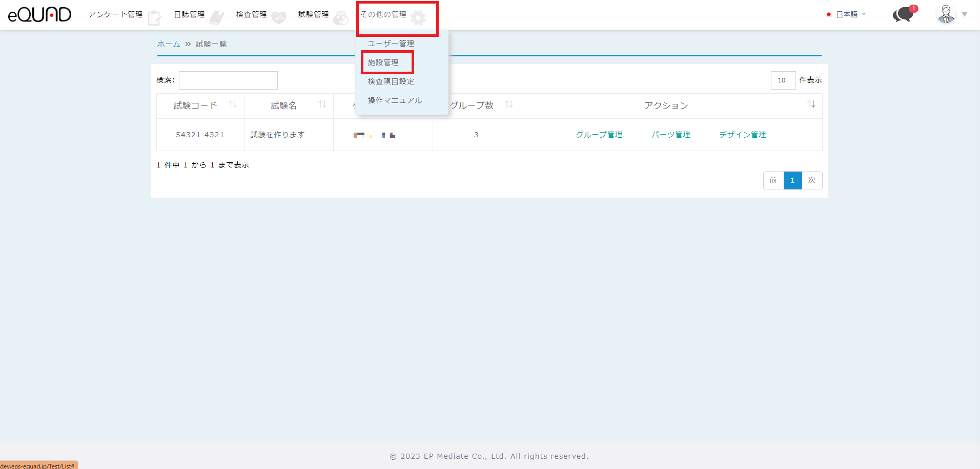Image resolution: width=980 pixels, height=469 pixels.
Task: Open グループ管理 for the trial row
Action: point(599,135)
